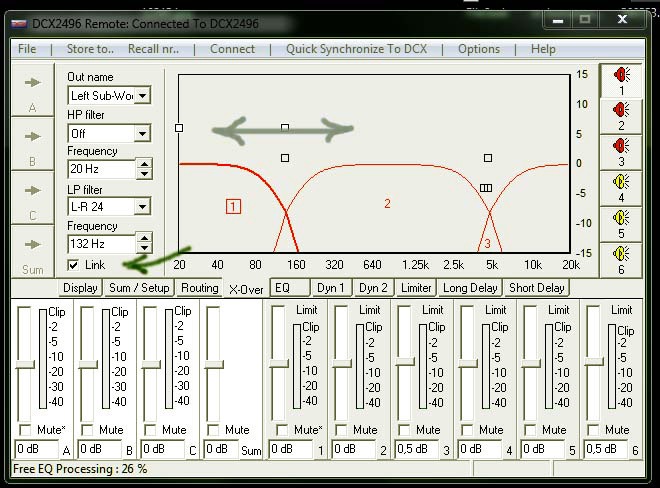
Task: Click the application icon in title bar
Action: click(x=19, y=23)
